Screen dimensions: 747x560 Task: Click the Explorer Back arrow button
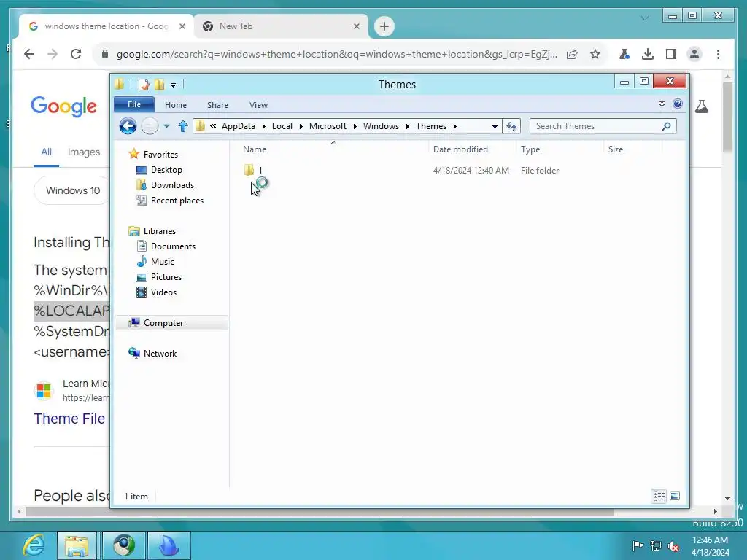coord(128,126)
